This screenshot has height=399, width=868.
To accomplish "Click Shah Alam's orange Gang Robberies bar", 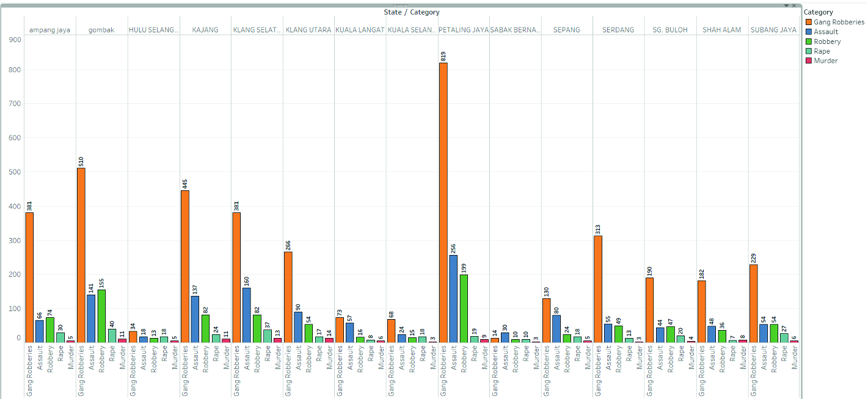I will coord(702,312).
